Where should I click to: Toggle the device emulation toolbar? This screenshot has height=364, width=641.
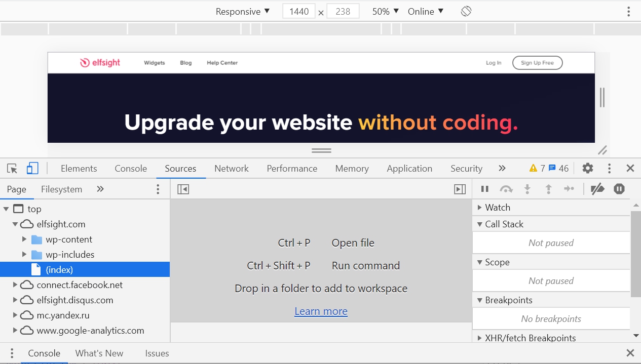(x=32, y=168)
